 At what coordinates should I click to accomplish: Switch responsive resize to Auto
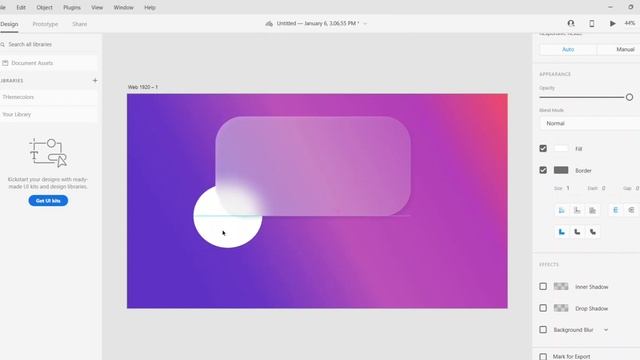pyautogui.click(x=568, y=49)
